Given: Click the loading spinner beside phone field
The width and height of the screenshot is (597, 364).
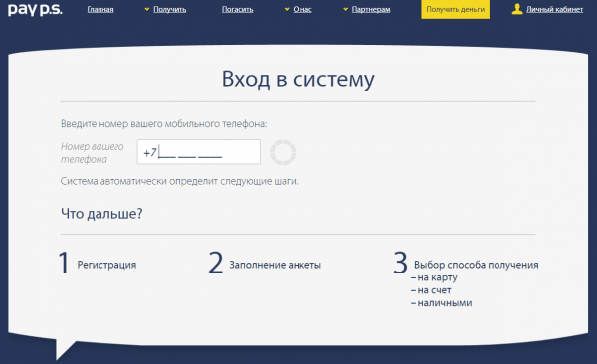Looking at the screenshot, I should (283, 152).
